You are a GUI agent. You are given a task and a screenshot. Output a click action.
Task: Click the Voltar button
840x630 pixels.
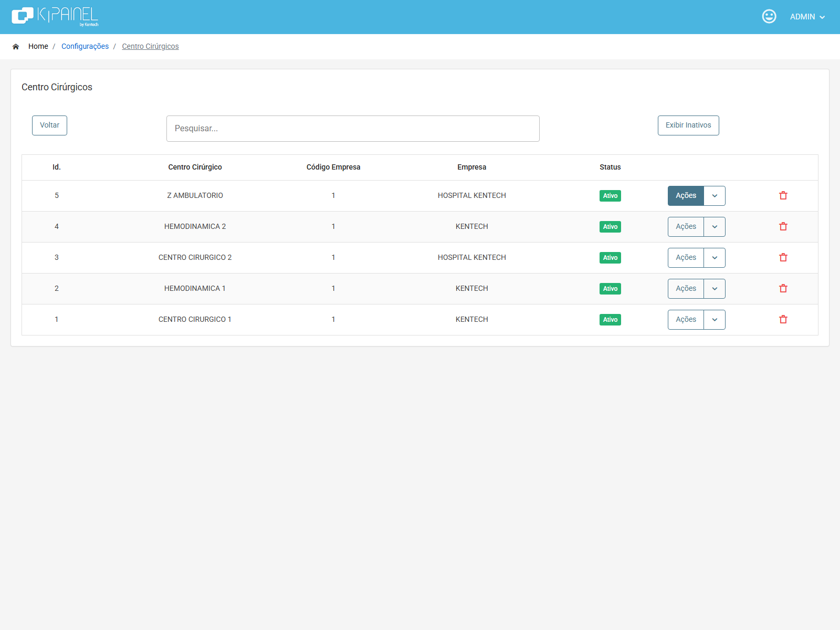pos(49,125)
